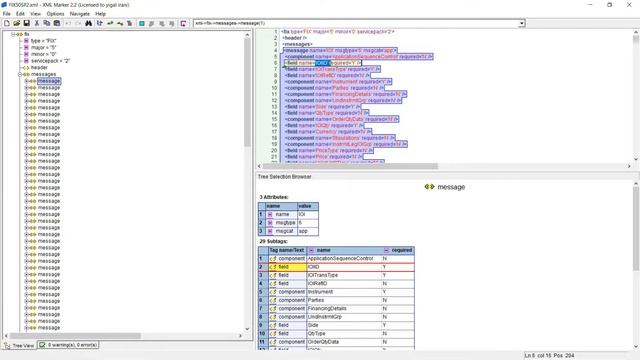Copy selection using the toolbar Copy icon
Screen dimensions: 640x360
tap(47, 24)
